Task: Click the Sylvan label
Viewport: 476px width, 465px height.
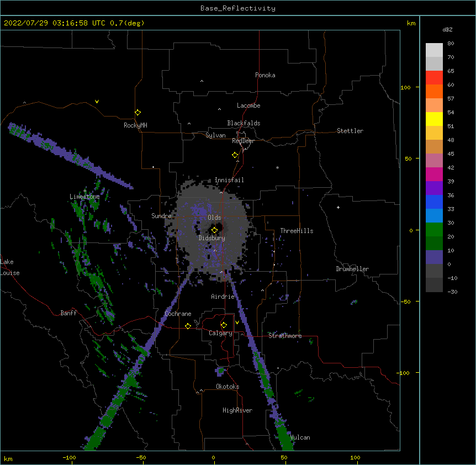Action: (215, 135)
